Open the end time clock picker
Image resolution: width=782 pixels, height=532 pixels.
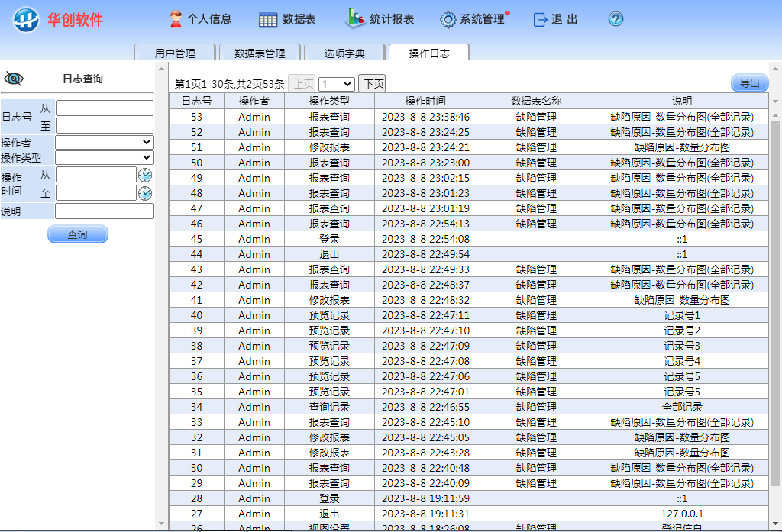point(145,193)
